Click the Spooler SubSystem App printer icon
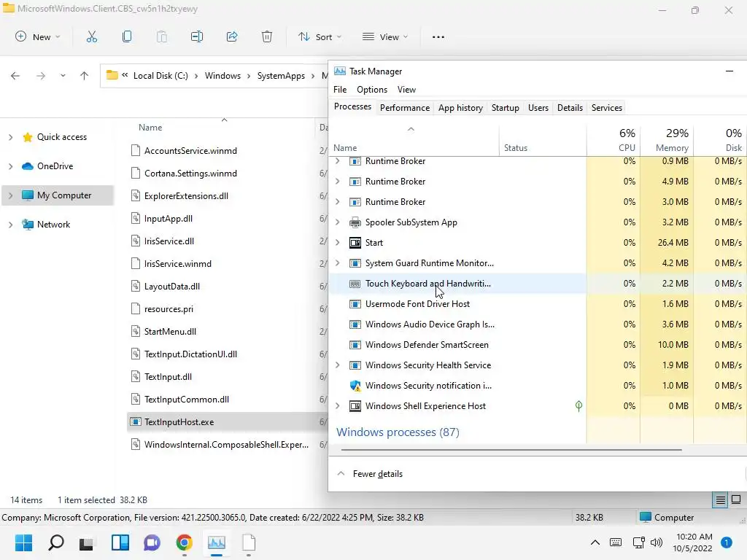The image size is (747, 560). pos(355,222)
